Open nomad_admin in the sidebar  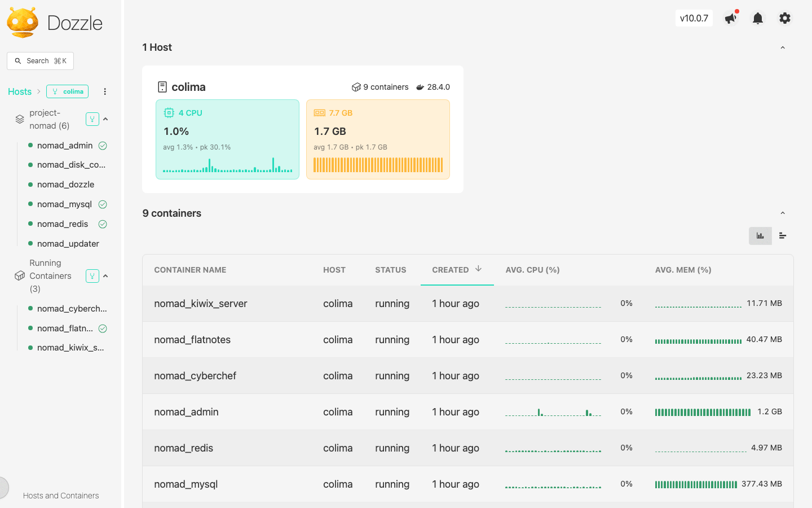coord(65,145)
